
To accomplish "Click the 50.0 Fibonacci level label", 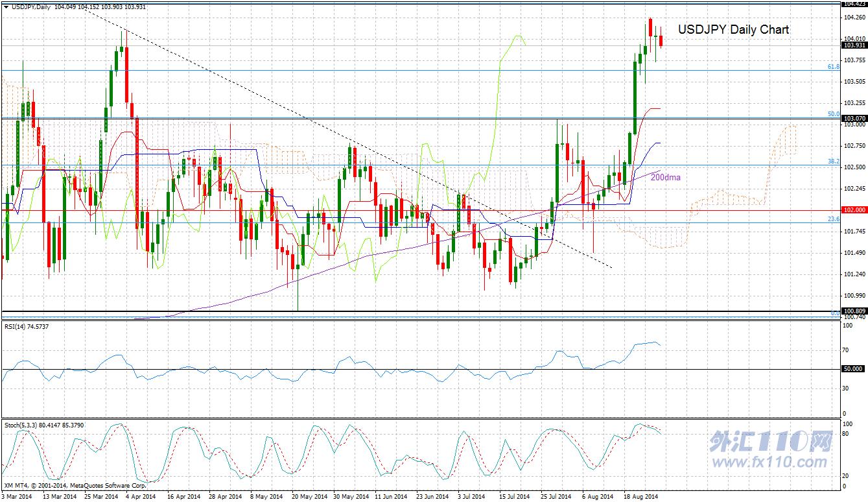I will [x=834, y=114].
